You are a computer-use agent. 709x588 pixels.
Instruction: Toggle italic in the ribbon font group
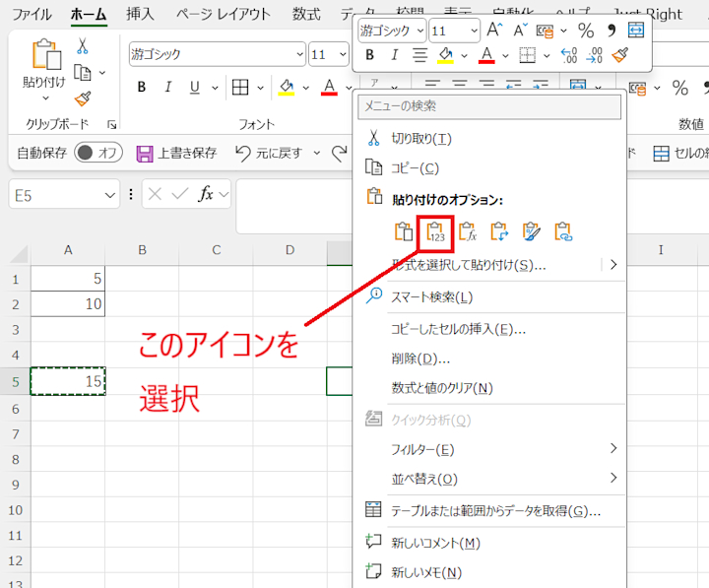[167, 87]
